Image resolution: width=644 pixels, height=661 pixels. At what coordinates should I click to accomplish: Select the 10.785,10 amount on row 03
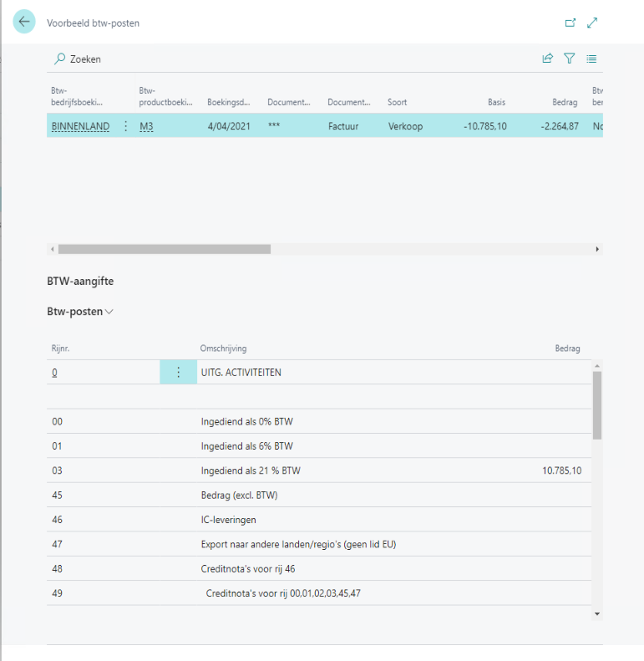(x=561, y=470)
